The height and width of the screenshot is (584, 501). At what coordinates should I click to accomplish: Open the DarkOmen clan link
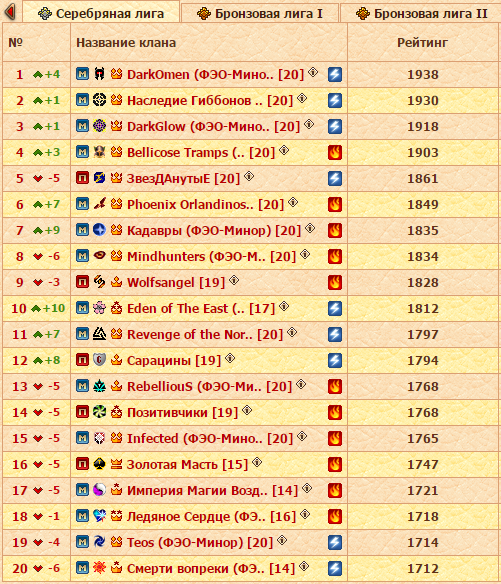coord(215,74)
